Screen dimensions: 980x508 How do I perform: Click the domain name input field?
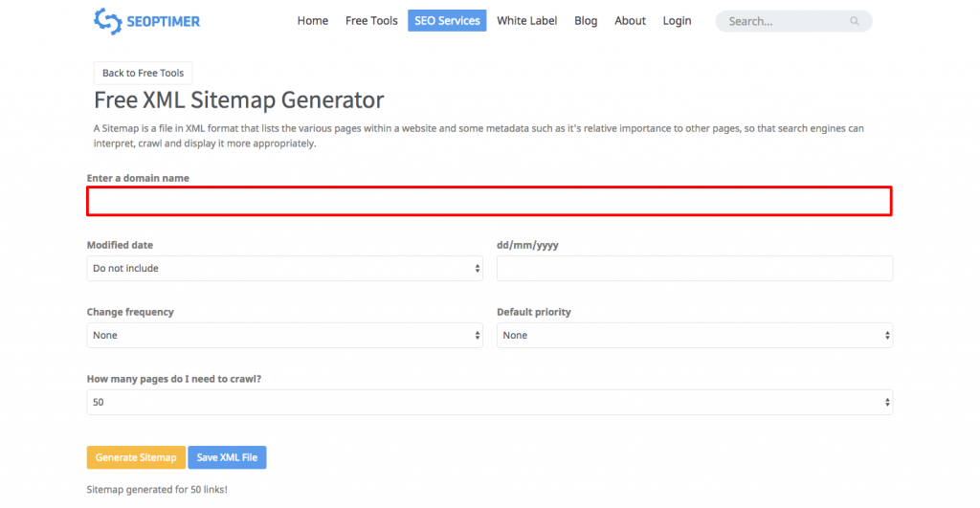[x=489, y=201]
